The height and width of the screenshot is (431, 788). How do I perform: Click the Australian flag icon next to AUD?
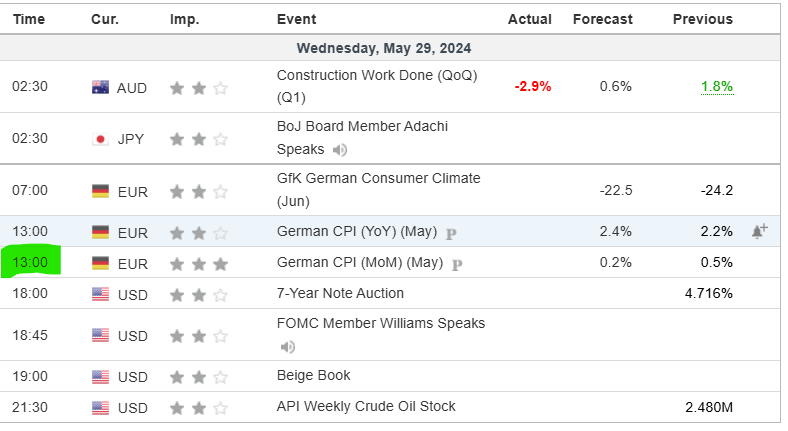(100, 87)
